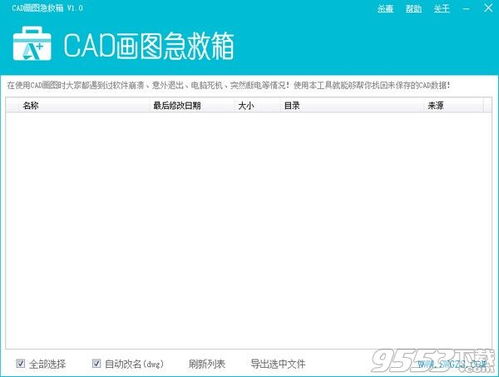Close the CAD画图急救箱 window

click(x=488, y=8)
